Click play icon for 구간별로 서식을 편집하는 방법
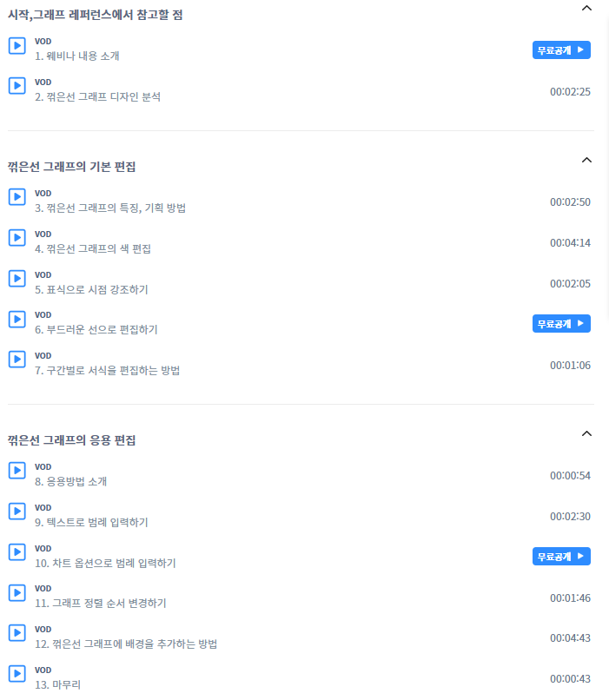 pyautogui.click(x=17, y=360)
